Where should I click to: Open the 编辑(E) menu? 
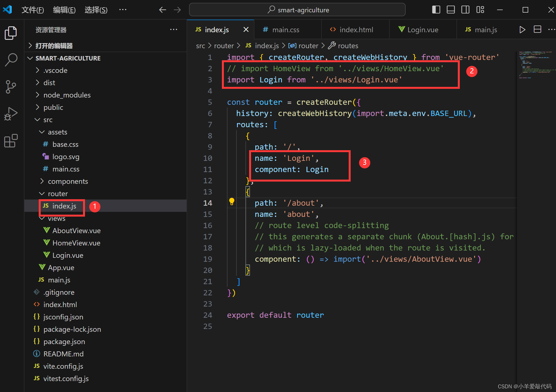pos(64,10)
